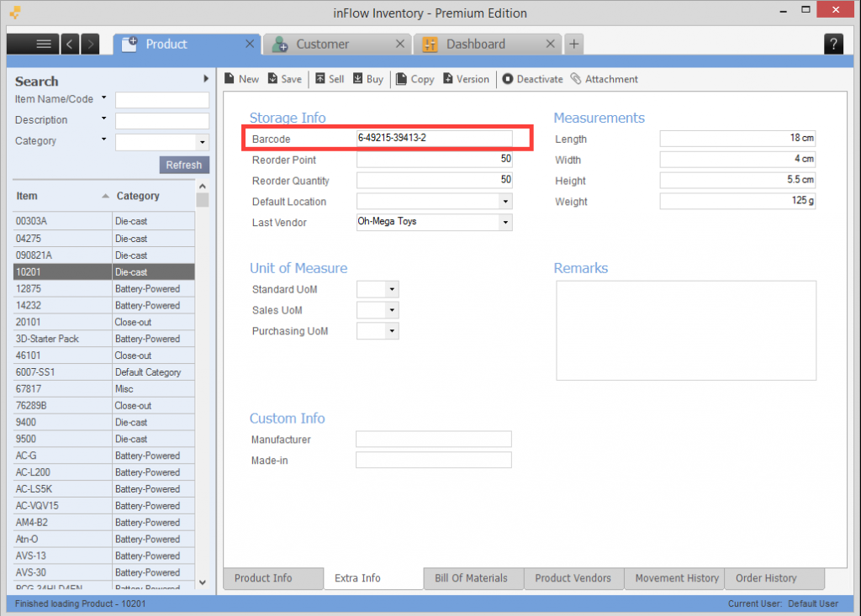
Task: Open the Category search dropdown
Action: point(202,142)
